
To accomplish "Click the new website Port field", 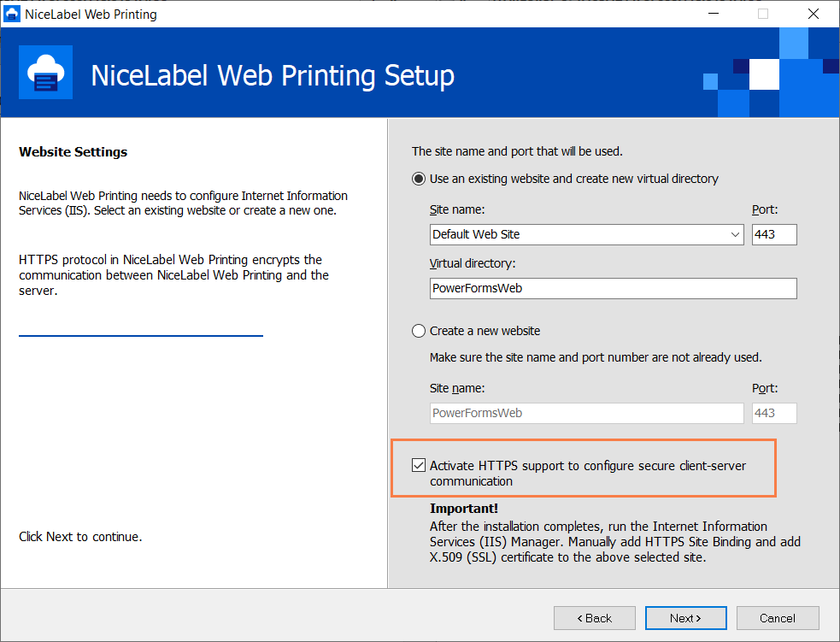I will [x=773, y=413].
